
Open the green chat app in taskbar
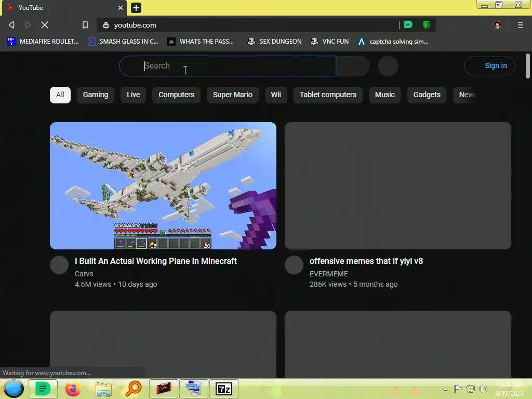(x=43, y=389)
